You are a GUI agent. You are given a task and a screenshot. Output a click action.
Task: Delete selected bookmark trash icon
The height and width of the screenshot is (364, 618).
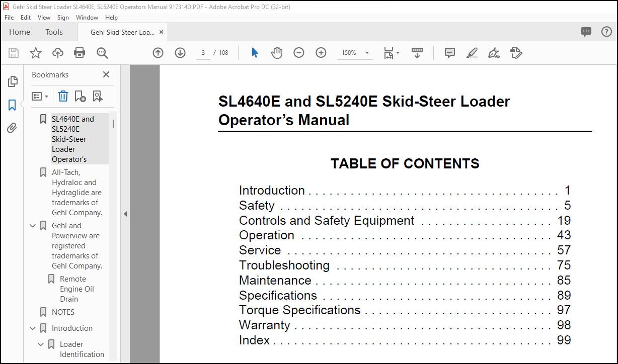coord(63,96)
